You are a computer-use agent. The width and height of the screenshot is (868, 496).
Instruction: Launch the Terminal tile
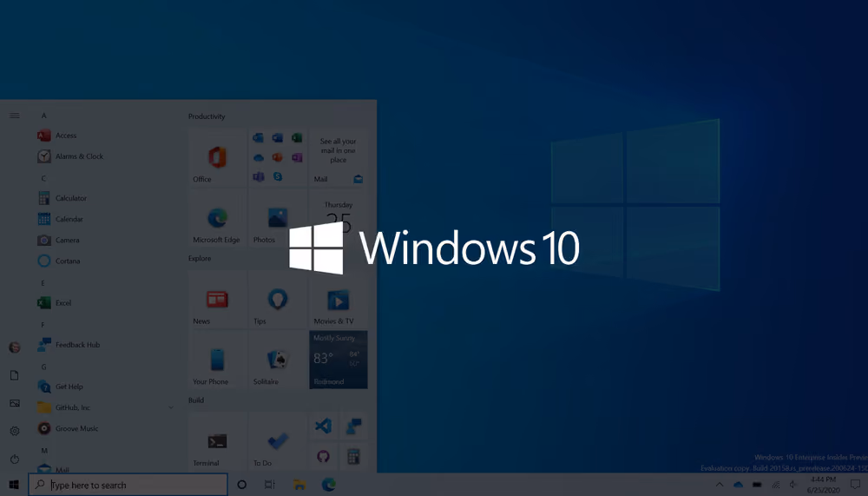[x=217, y=441]
